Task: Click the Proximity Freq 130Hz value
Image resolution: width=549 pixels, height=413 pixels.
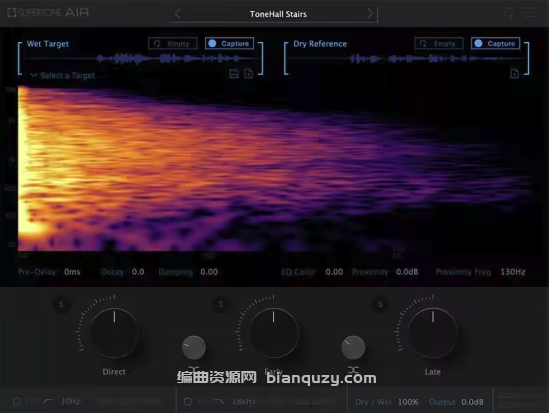Action: [513, 272]
